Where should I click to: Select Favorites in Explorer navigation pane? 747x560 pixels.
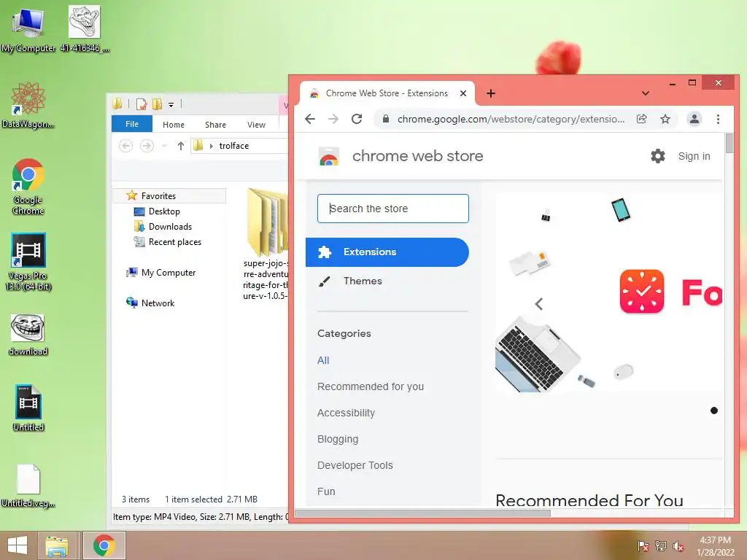coord(158,195)
